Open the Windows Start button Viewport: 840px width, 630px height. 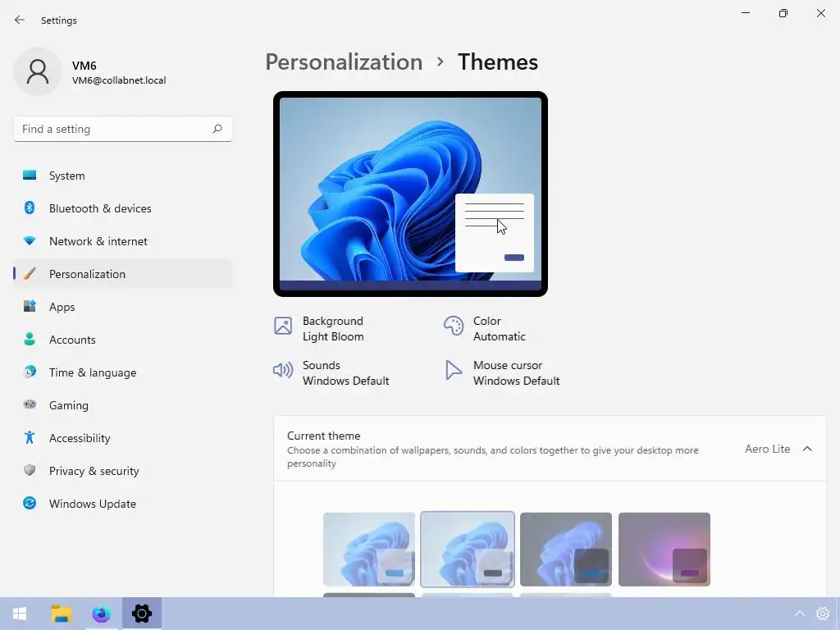(20, 614)
